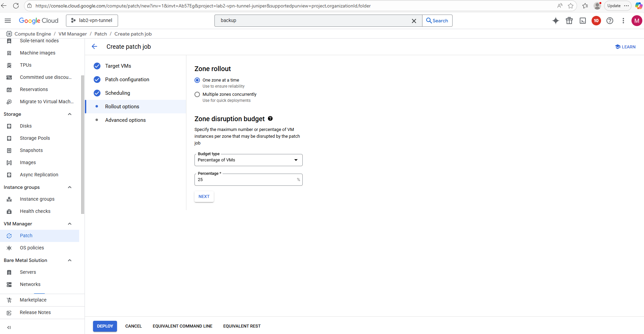Open the Budget type dropdown
This screenshot has height=334, width=644.
coord(248,160)
